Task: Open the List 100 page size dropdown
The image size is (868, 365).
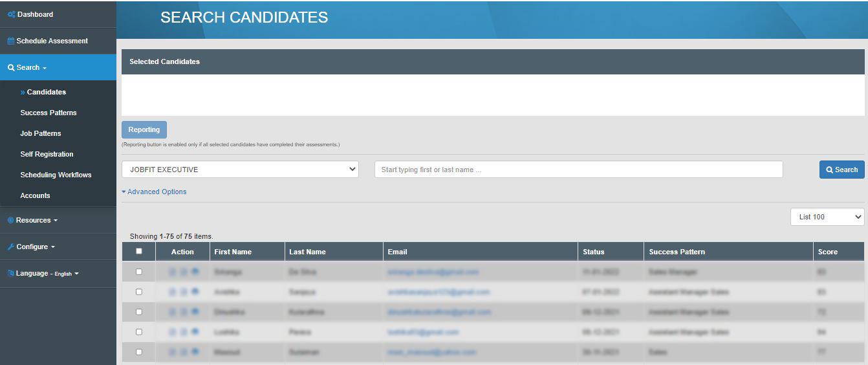Action: coord(827,217)
